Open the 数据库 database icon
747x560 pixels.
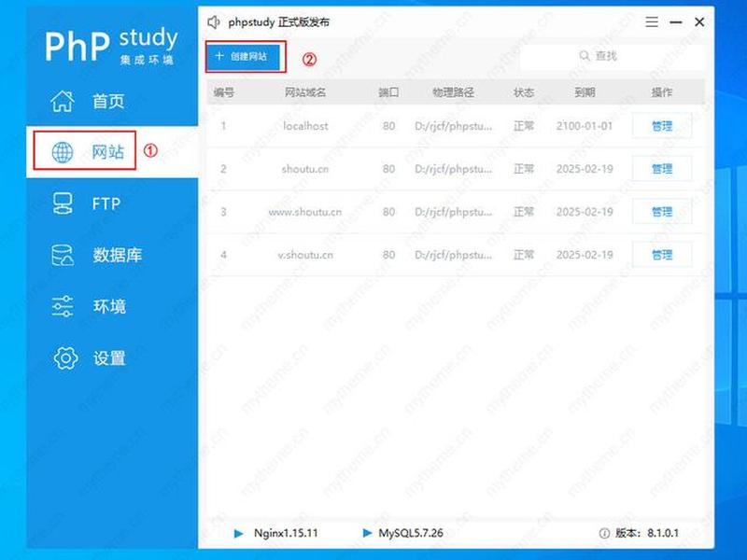click(63, 255)
